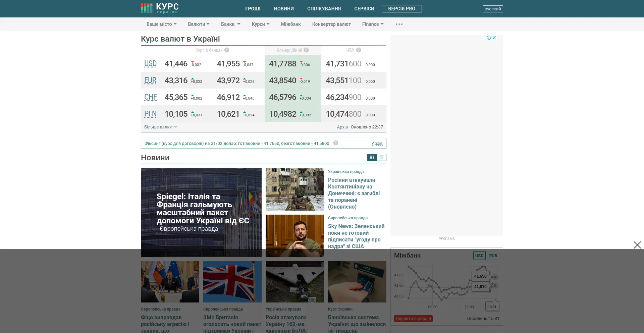This screenshot has height=333, width=644.
Task: Click the help icon beside the Фіксинг text
Action: (x=336, y=143)
